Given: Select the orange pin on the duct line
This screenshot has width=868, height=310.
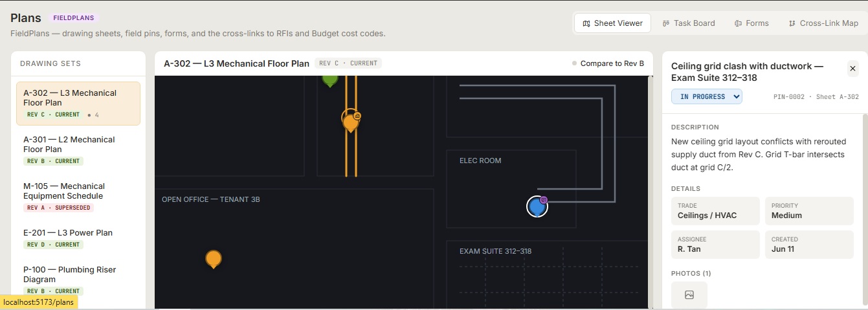Looking at the screenshot, I should 350,120.
